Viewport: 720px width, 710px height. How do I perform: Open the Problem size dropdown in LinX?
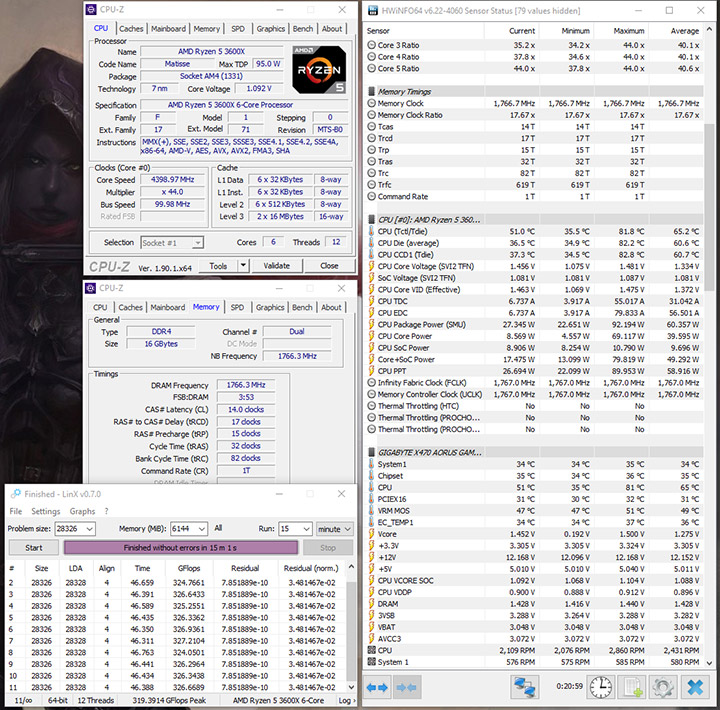click(x=87, y=528)
